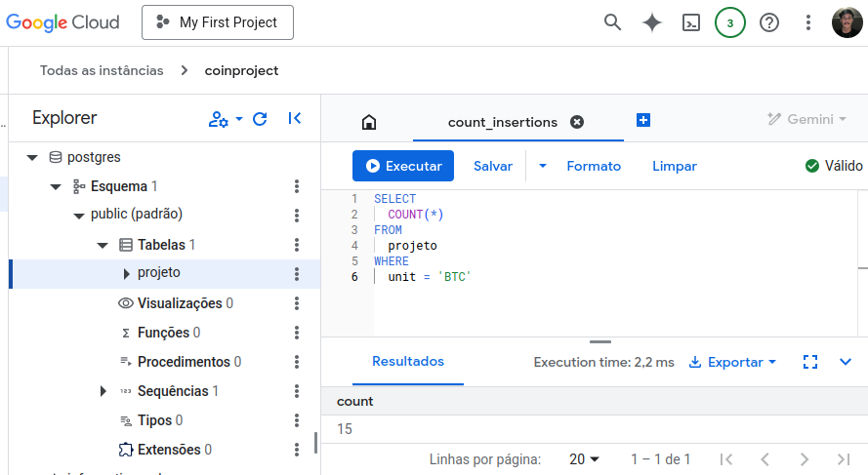Open the help question mark icon
The width and height of the screenshot is (868, 475).
769,22
